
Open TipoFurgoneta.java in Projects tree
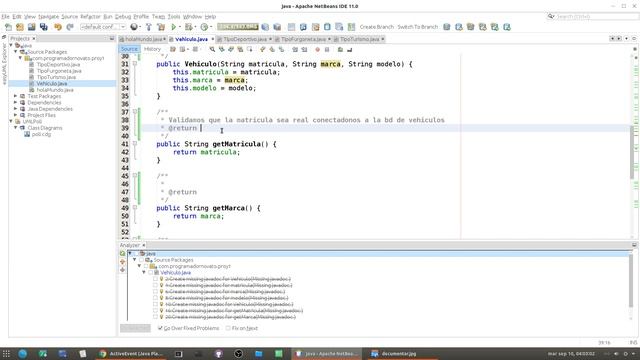pos(59,71)
